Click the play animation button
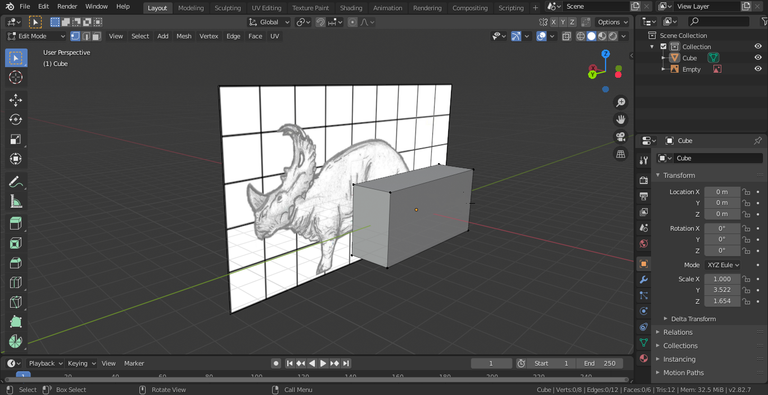768x395 pixels. click(x=323, y=363)
